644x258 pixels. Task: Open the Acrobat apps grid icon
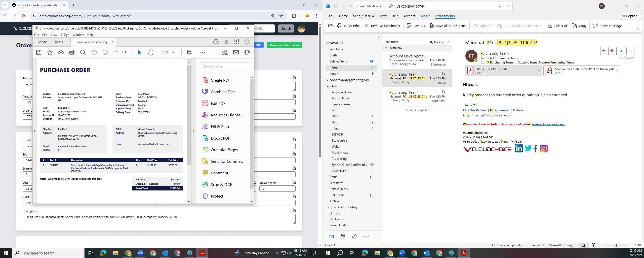237,42
